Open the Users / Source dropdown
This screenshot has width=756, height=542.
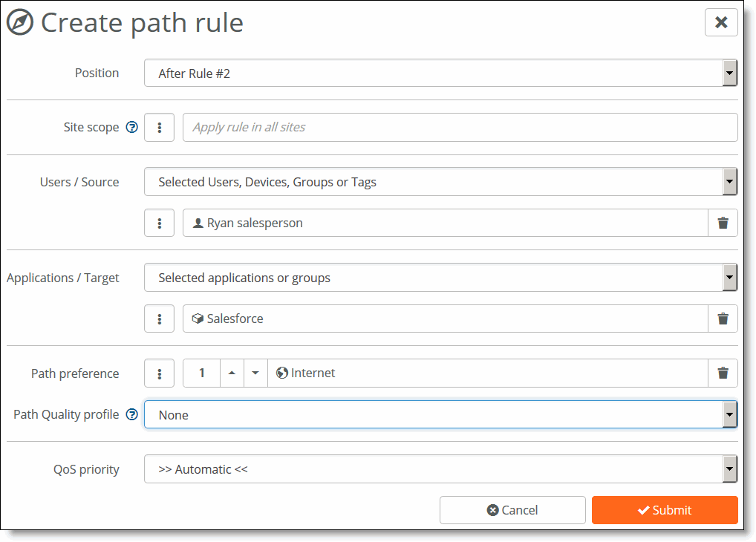440,182
